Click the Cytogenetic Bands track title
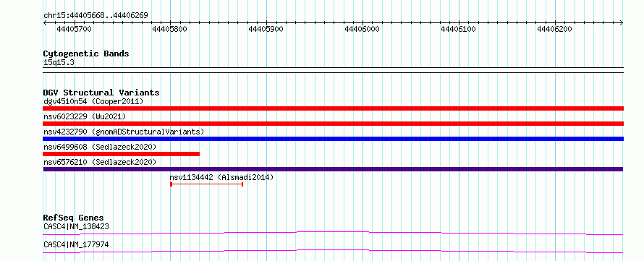The width and height of the screenshot is (644, 261). click(86, 54)
